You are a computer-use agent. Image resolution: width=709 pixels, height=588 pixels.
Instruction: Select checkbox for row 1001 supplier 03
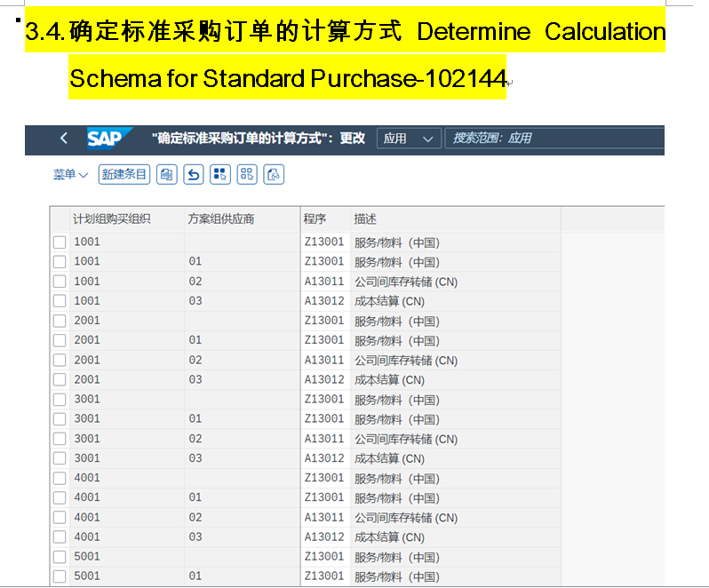tap(60, 301)
